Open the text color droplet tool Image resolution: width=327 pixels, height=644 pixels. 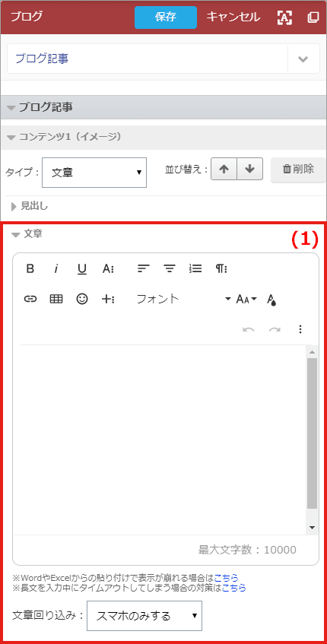(x=271, y=300)
